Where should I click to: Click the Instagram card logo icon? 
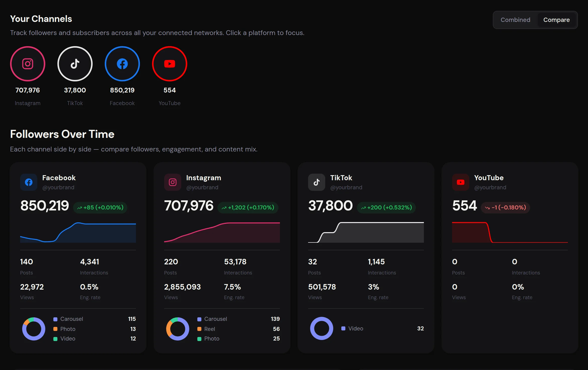click(173, 182)
